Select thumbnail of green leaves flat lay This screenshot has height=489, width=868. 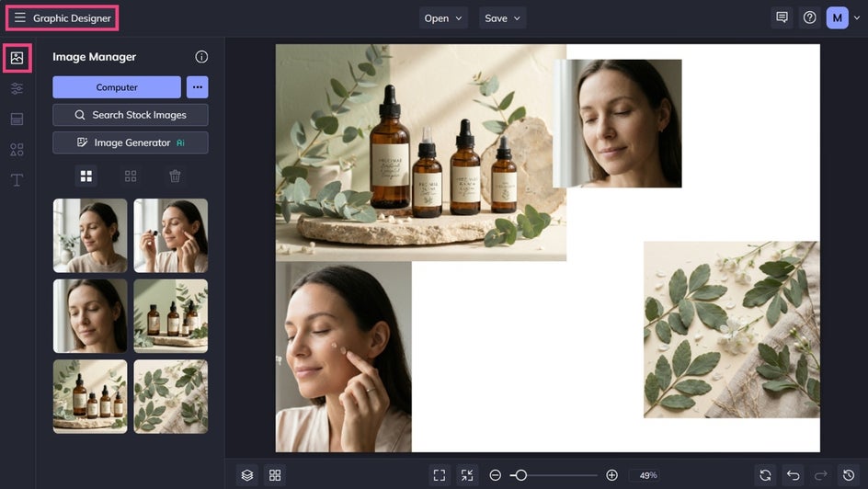coord(171,396)
